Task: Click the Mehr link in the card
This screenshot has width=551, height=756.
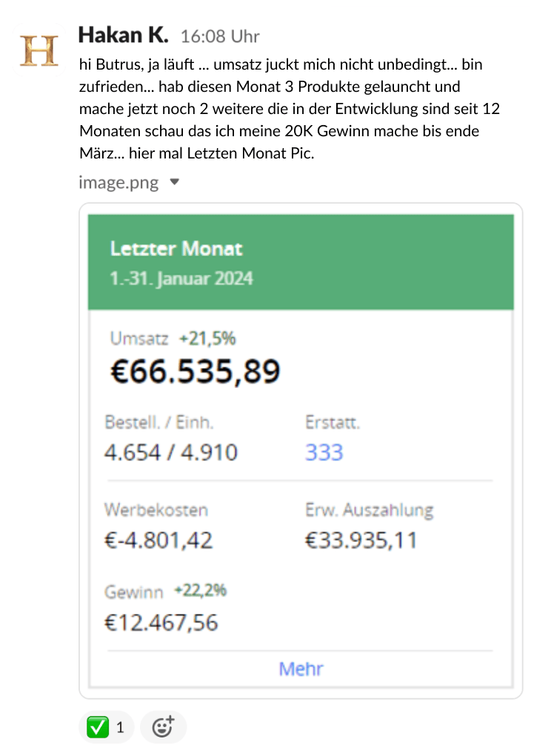Action: pos(301,669)
